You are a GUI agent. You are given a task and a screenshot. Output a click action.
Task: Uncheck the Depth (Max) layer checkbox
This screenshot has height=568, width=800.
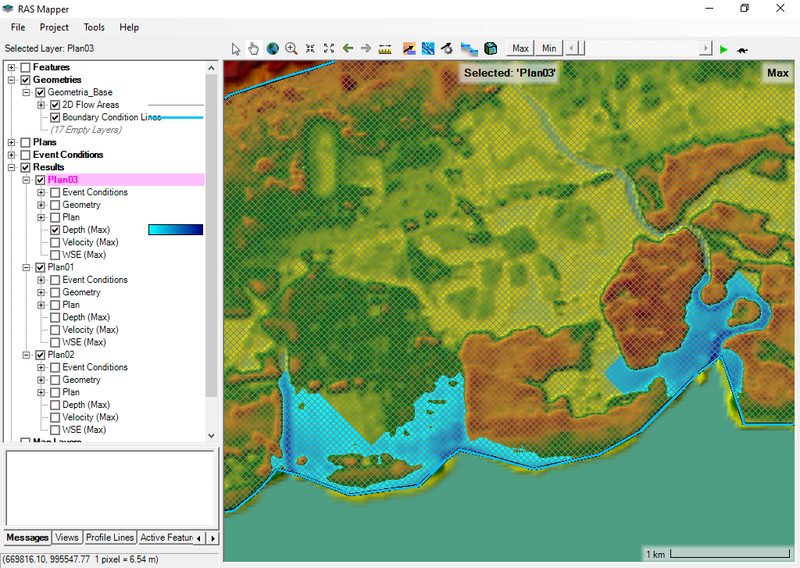tap(55, 230)
